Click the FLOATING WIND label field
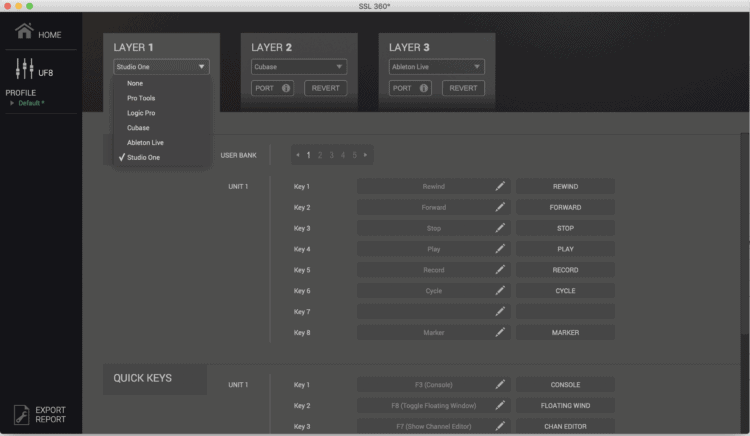Image resolution: width=750 pixels, height=436 pixels. (565, 405)
